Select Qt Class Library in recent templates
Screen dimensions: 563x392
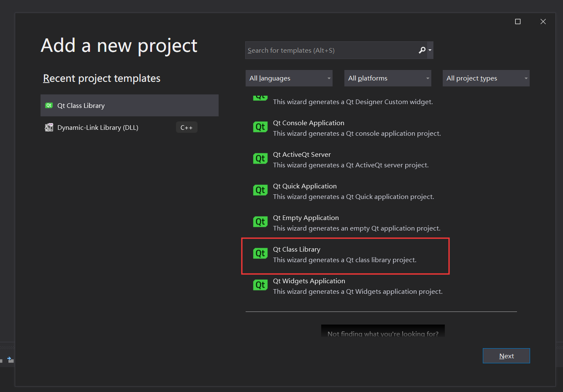coord(130,105)
